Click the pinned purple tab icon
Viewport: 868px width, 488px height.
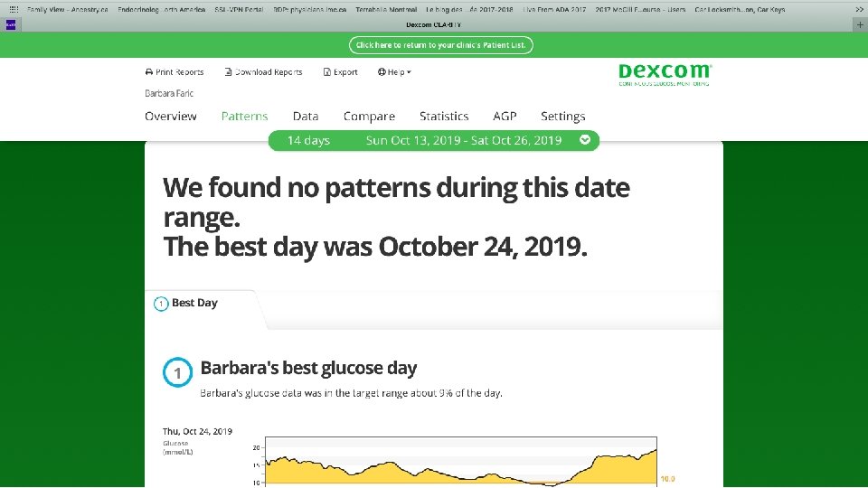click(x=10, y=24)
